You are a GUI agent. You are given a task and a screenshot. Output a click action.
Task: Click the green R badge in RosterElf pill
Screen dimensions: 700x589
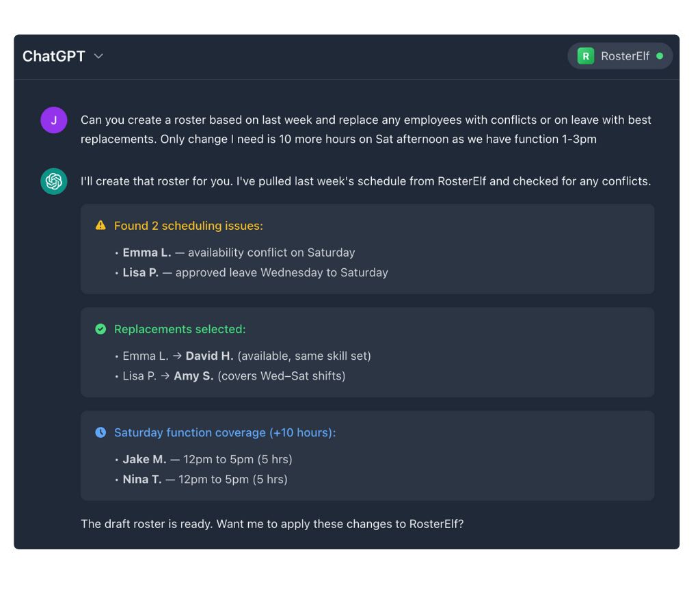pyautogui.click(x=584, y=56)
